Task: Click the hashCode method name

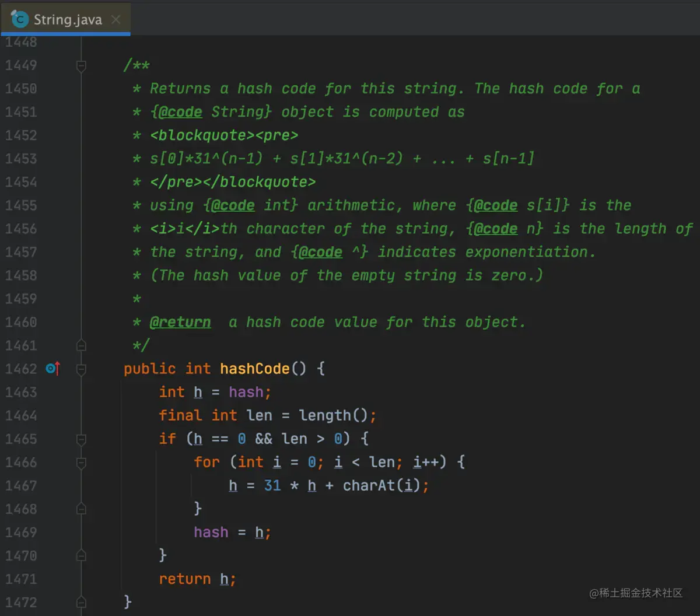Action: click(255, 369)
